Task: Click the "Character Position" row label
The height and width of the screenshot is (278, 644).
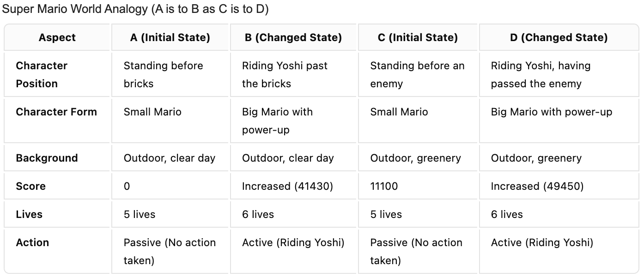Action: (42, 75)
